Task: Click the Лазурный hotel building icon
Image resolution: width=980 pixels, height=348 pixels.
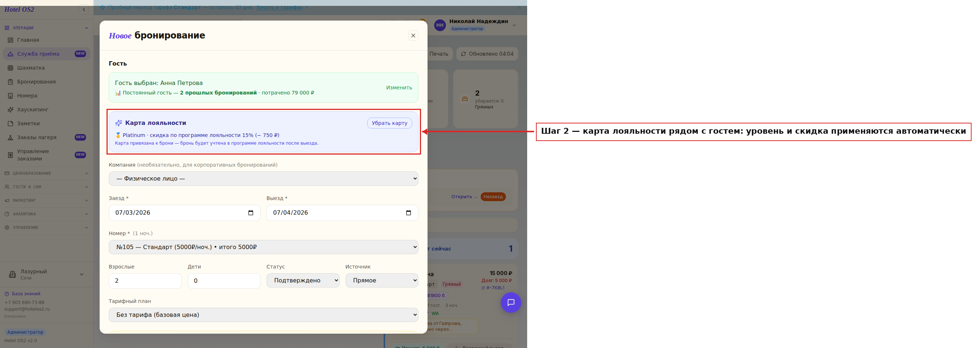Action: click(x=12, y=274)
